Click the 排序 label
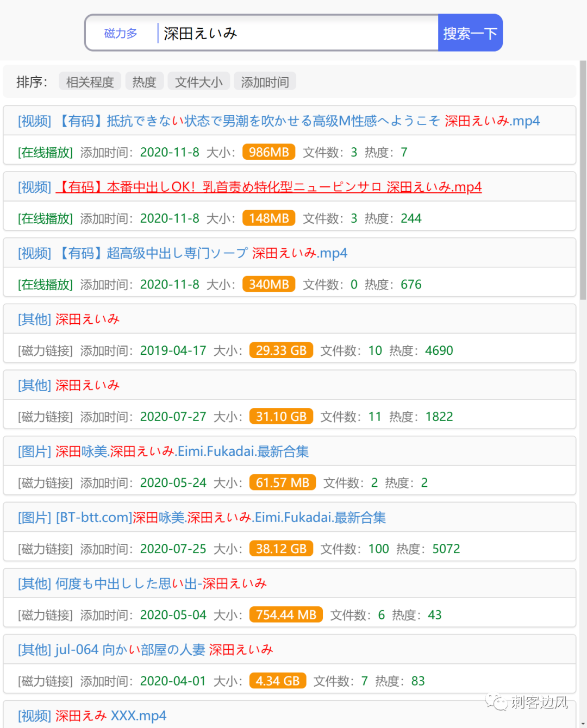The height and width of the screenshot is (728, 587). [32, 82]
